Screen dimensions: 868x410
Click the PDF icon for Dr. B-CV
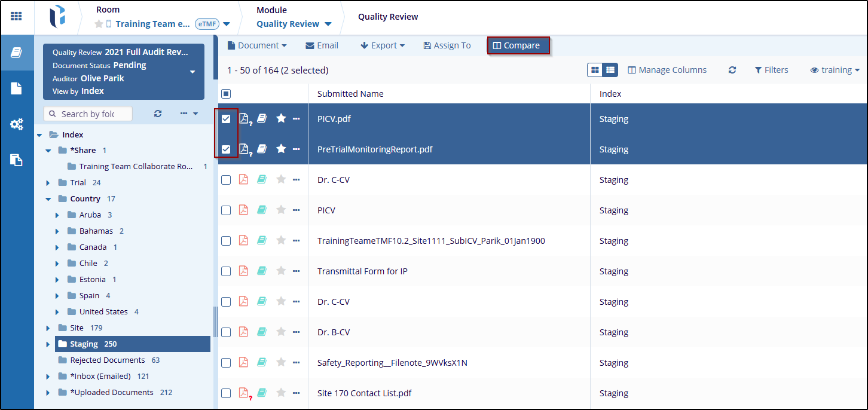coord(243,332)
